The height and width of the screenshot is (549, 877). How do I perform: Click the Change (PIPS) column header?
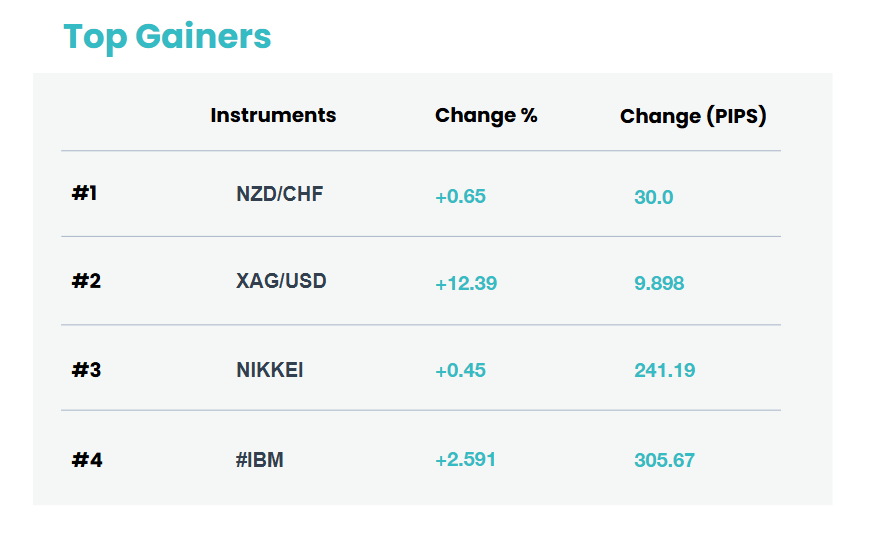[x=693, y=116]
